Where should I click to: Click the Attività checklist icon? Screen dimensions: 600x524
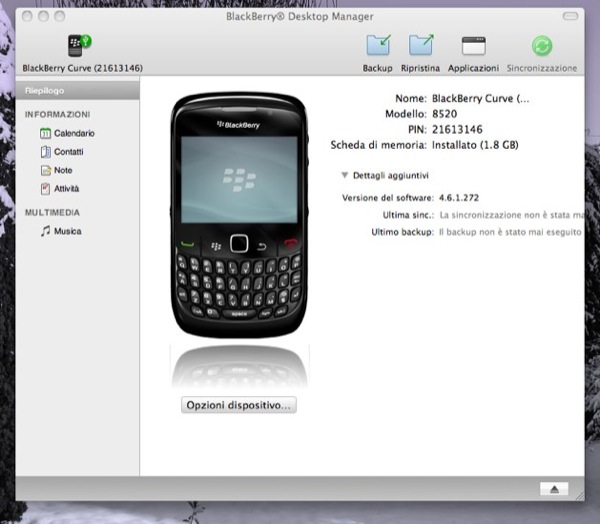[x=45, y=189]
